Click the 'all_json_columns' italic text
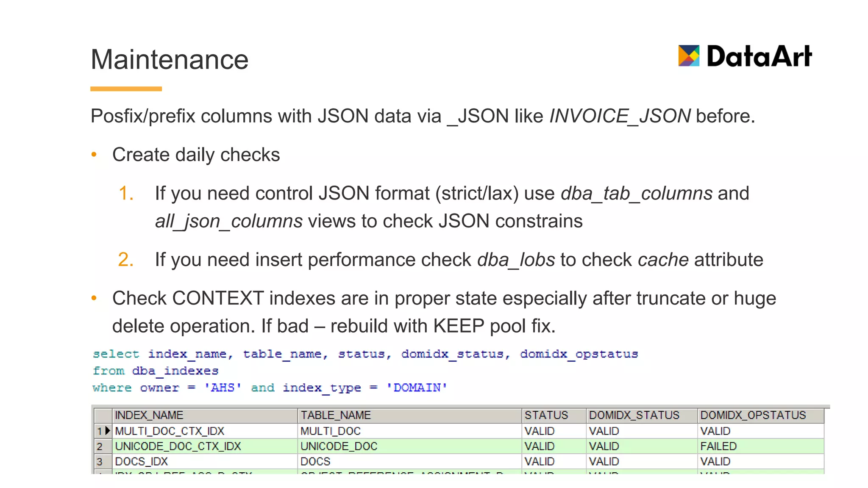The height and width of the screenshot is (488, 868). (229, 222)
